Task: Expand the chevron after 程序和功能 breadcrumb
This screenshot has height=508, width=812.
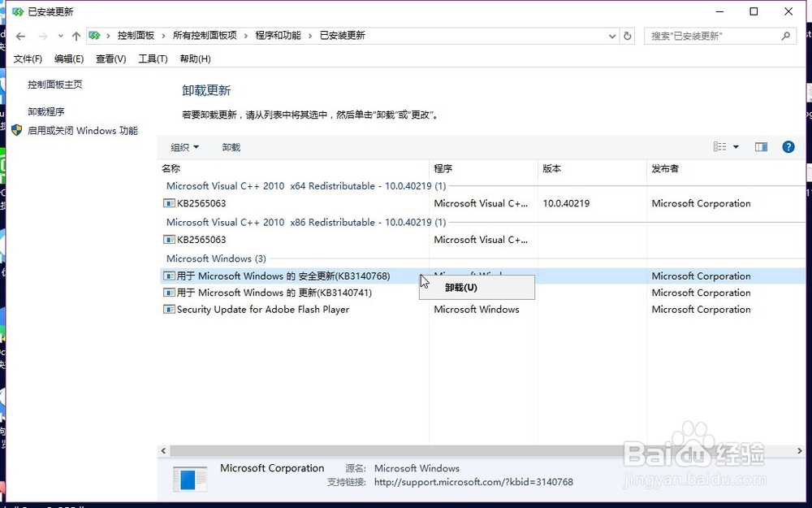Action: point(311,36)
